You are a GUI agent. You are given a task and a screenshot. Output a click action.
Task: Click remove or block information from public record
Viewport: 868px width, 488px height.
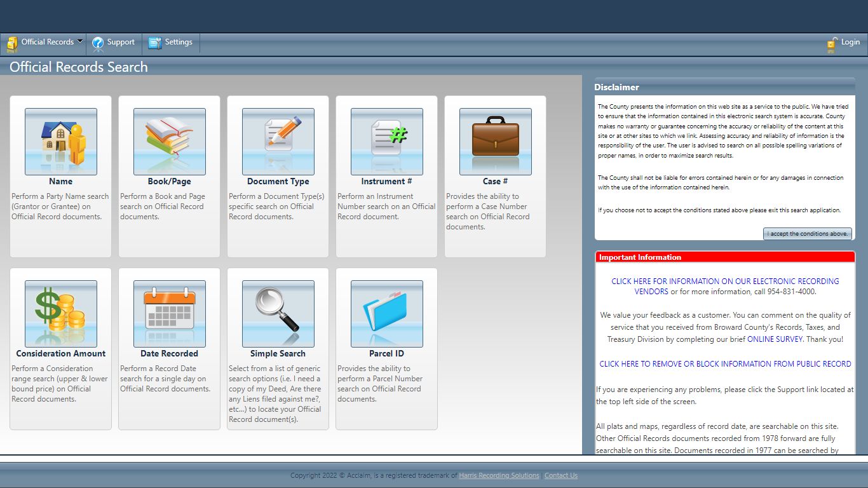[725, 364]
